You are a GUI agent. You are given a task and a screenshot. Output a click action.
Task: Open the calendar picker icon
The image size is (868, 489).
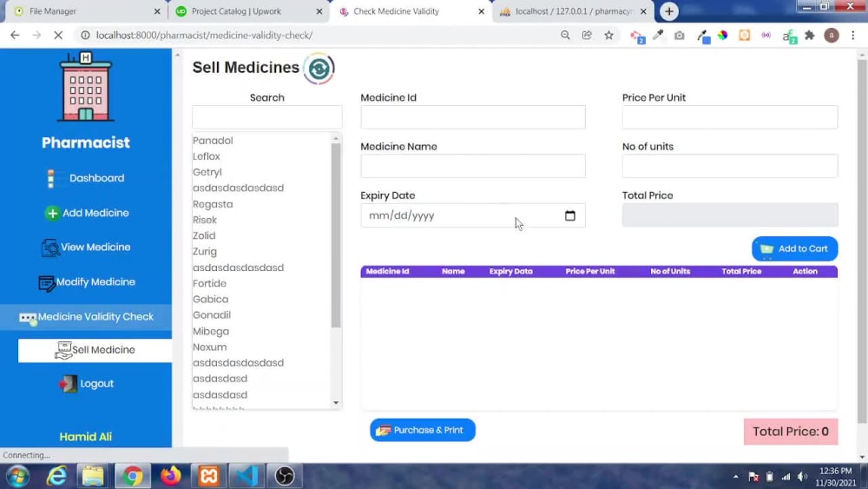click(x=569, y=215)
